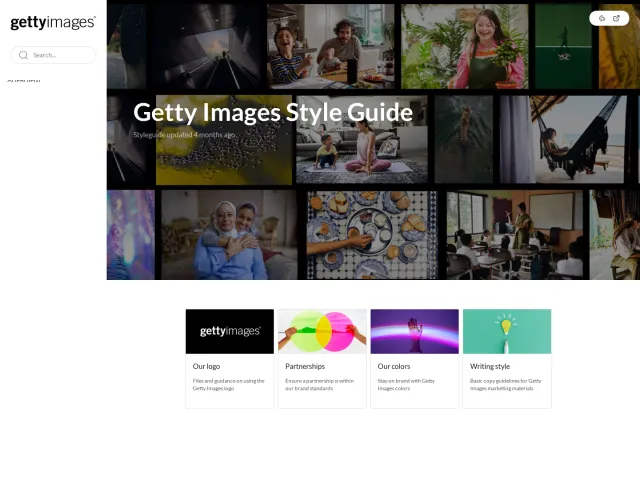Click the Our colors card title
Image resolution: width=640 pixels, height=480 pixels.
click(x=394, y=367)
